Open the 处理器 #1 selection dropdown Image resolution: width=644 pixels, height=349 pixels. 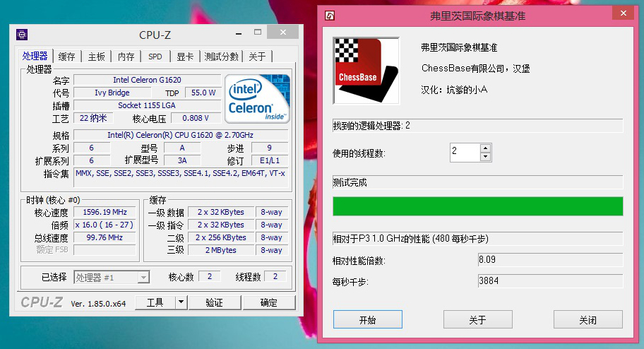click(x=112, y=278)
